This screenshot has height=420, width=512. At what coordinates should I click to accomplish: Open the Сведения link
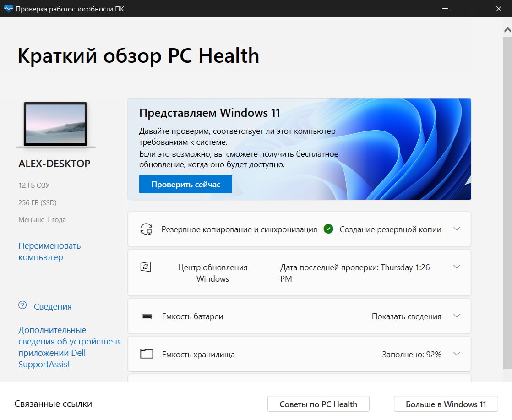(x=53, y=307)
